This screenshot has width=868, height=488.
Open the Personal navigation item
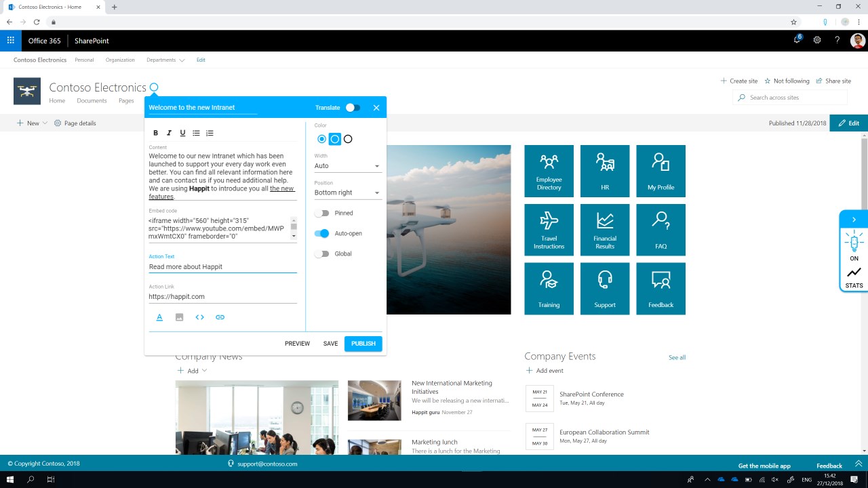click(84, 60)
